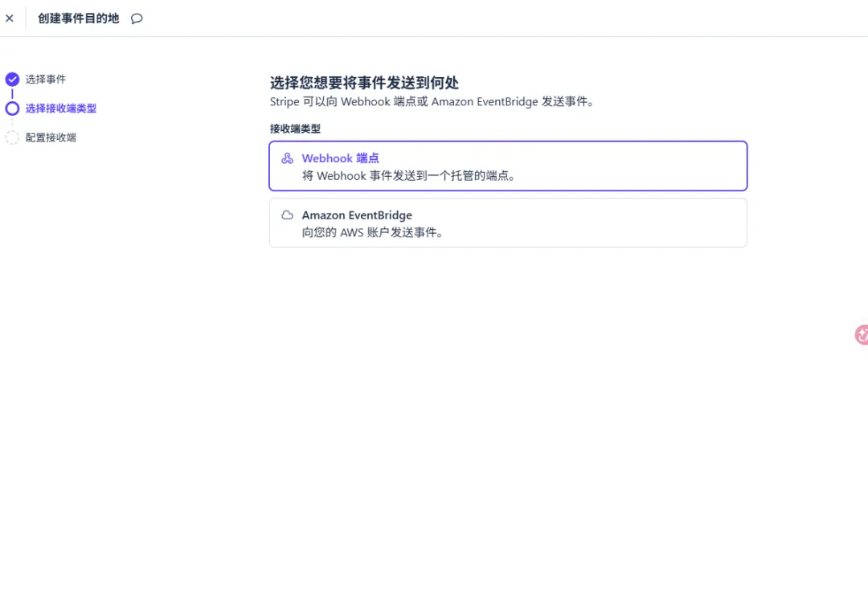
Task: Click the Webhook 端点 title text
Action: [340, 158]
